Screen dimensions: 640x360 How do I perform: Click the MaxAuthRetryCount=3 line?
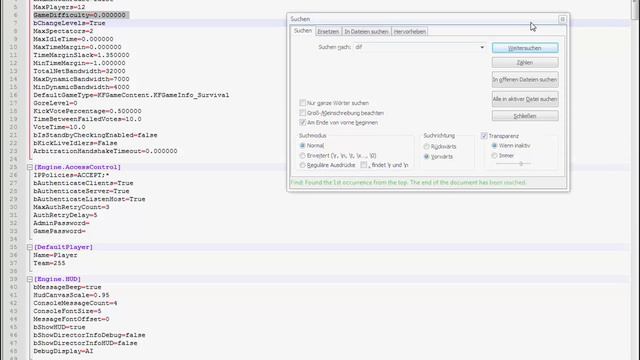pyautogui.click(x=71, y=207)
